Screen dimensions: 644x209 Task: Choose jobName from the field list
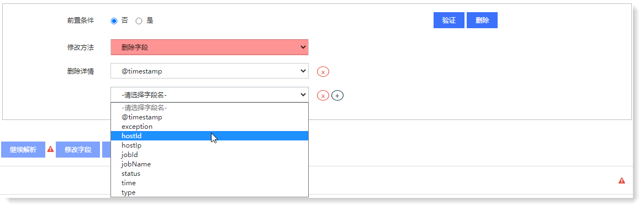pos(209,164)
